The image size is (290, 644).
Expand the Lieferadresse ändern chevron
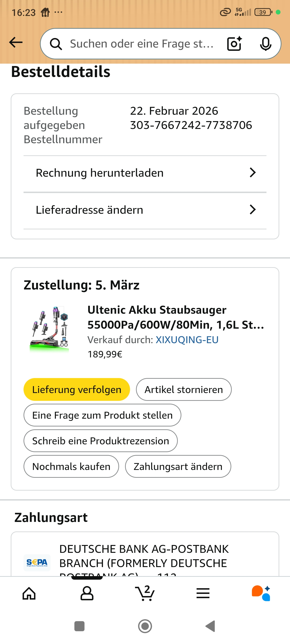[x=252, y=210]
